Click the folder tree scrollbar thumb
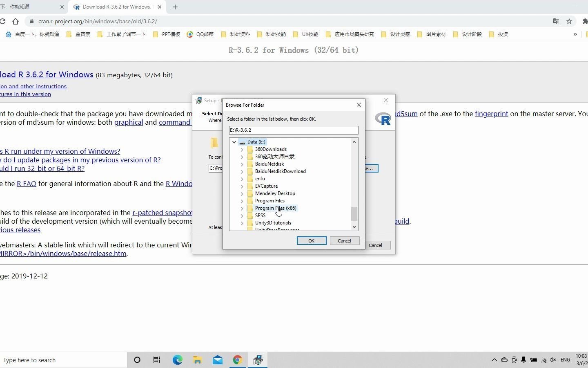This screenshot has height=368, width=588. [x=354, y=213]
